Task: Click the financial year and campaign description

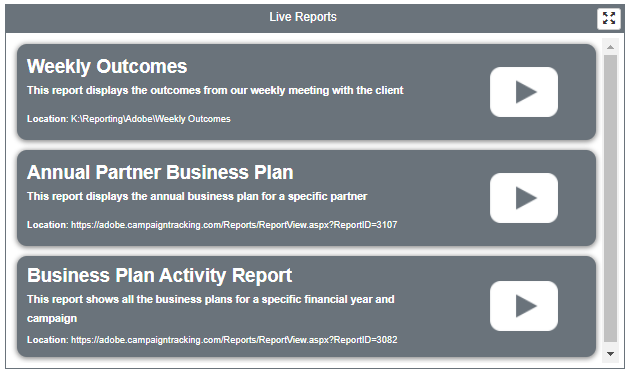Action: pos(210,309)
